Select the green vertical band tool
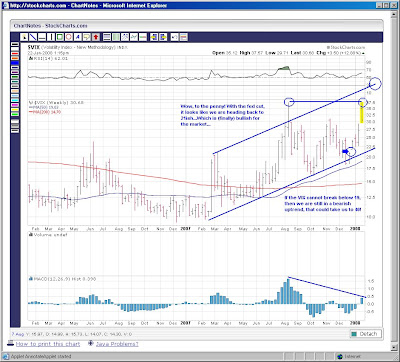This screenshot has width=400, height=362. point(116,37)
